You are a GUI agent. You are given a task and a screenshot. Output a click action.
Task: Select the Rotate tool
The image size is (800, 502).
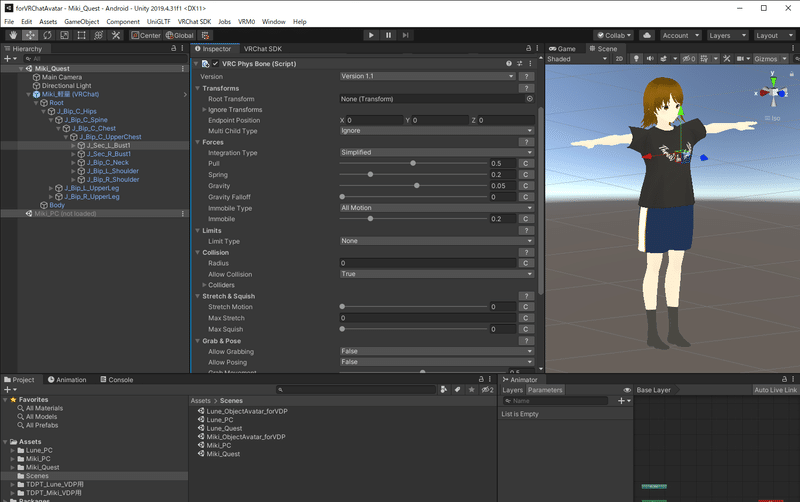(x=47, y=35)
